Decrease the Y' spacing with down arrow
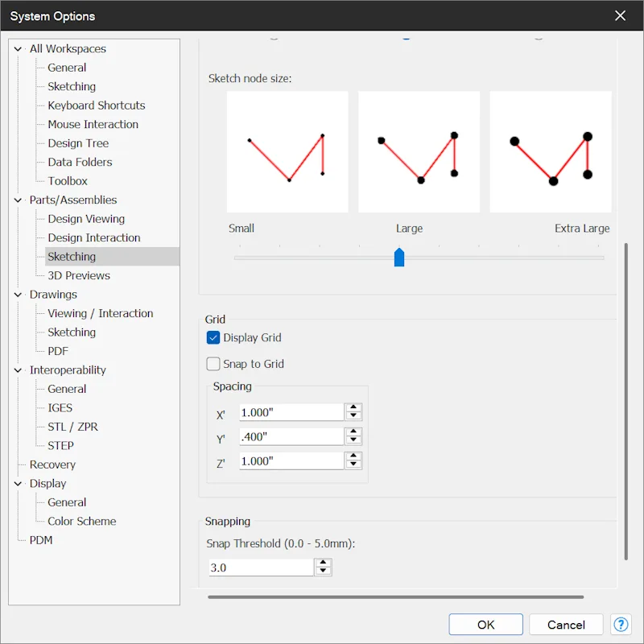 click(353, 440)
